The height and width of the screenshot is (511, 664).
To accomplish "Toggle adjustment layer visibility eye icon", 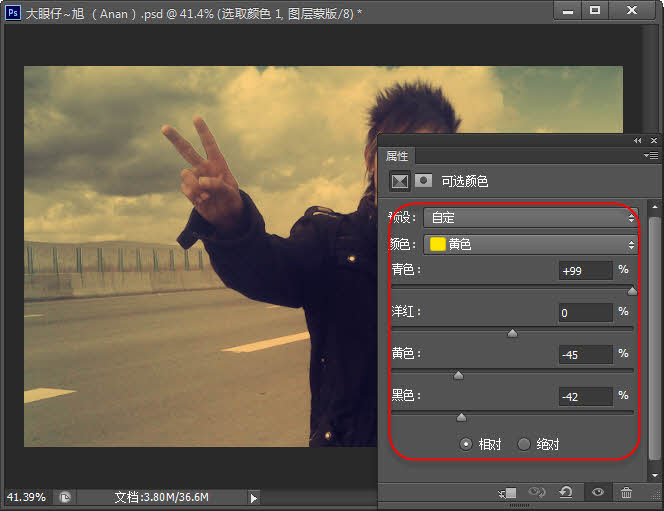I will click(x=598, y=492).
